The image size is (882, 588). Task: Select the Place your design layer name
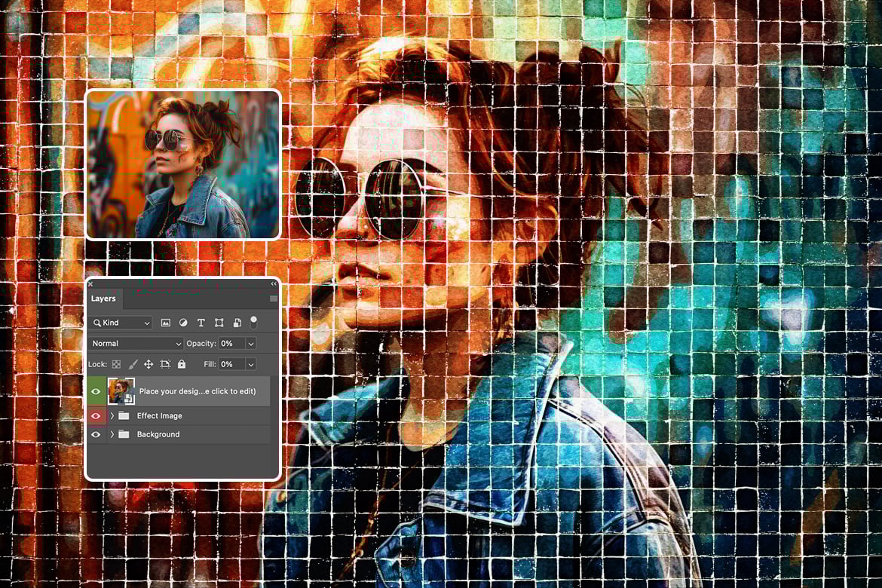(x=198, y=391)
